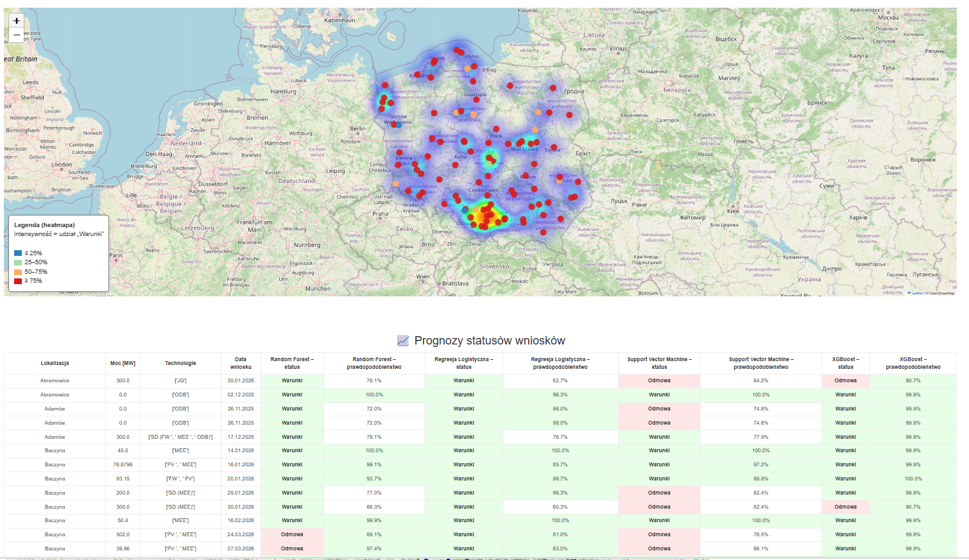The width and height of the screenshot is (969, 560).
Task: Click the 64.2% Support Vector Machine probability cell
Action: [761, 381]
